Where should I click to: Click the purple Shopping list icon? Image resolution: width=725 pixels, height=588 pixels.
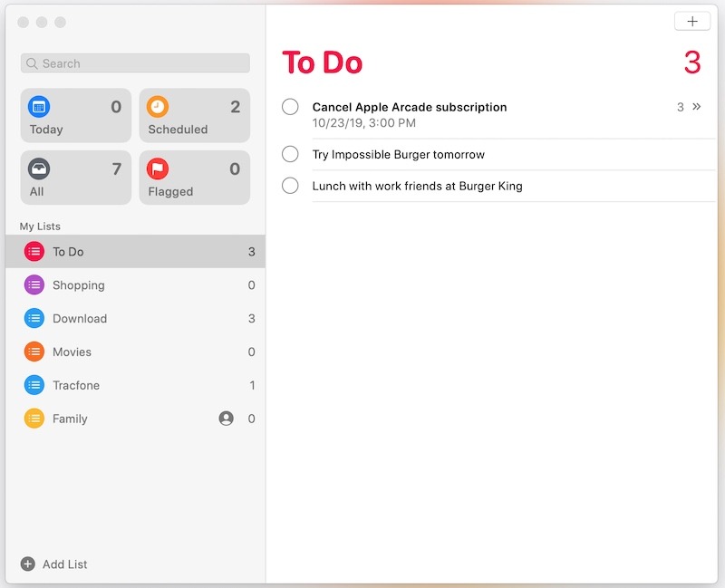tap(33, 284)
